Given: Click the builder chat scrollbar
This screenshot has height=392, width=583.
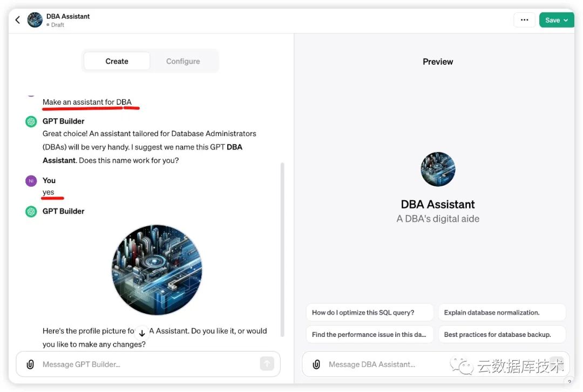Looking at the screenshot, I should (x=282, y=249).
